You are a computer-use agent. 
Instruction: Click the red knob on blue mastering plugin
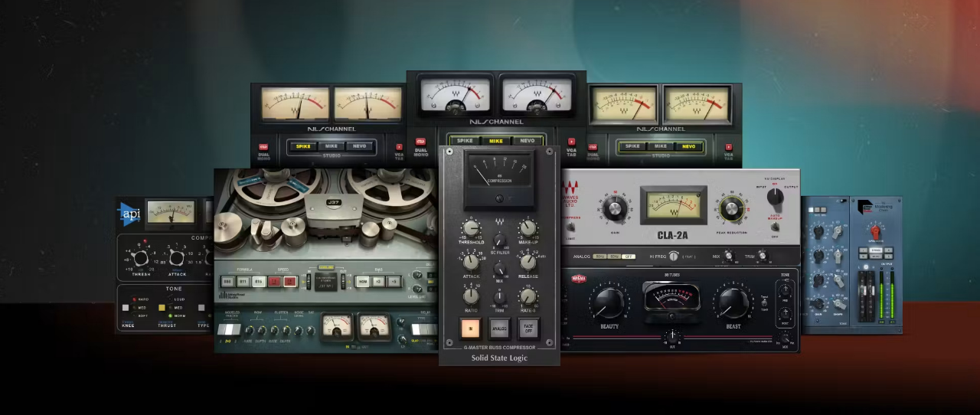tap(876, 230)
